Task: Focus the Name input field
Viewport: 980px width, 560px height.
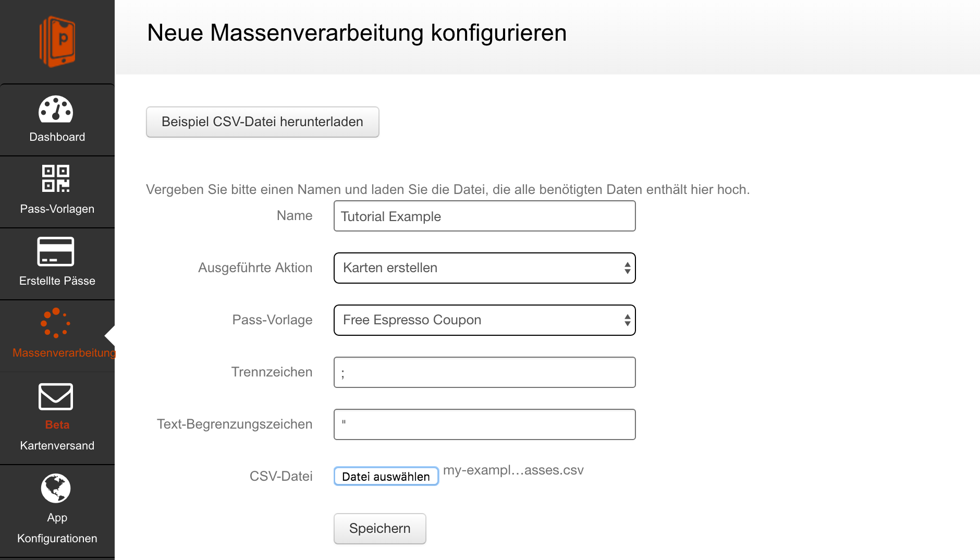Action: point(485,216)
